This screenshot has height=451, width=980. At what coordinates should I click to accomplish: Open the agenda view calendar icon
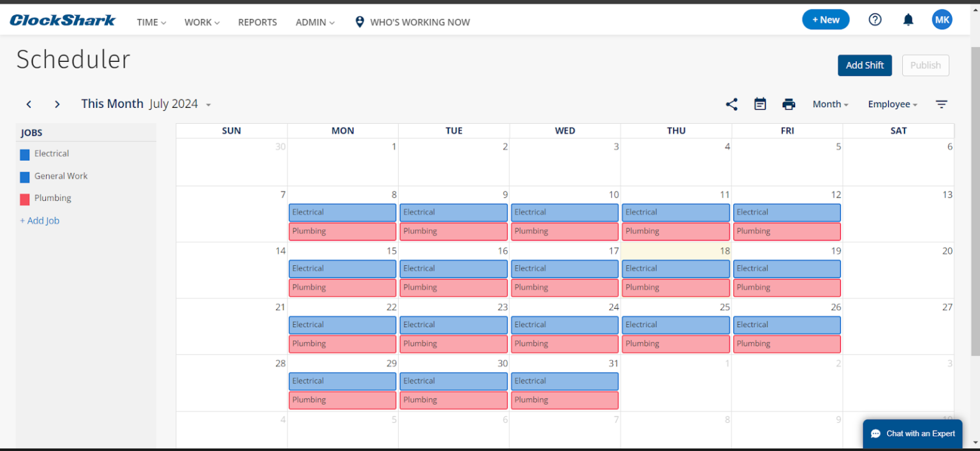click(x=760, y=104)
